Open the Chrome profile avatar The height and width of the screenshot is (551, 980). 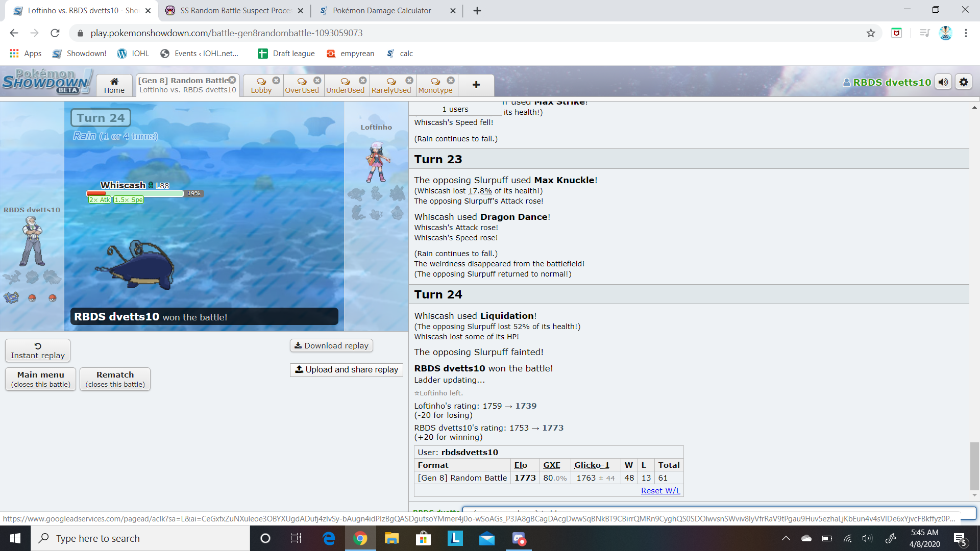pos(945,33)
